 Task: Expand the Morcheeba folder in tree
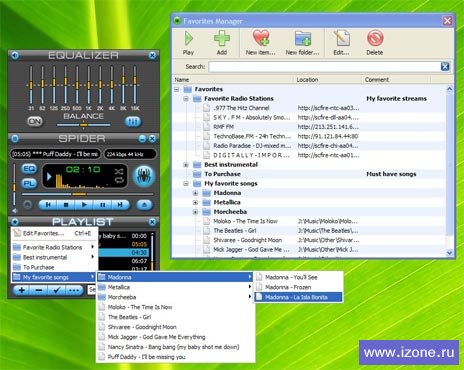(196, 212)
